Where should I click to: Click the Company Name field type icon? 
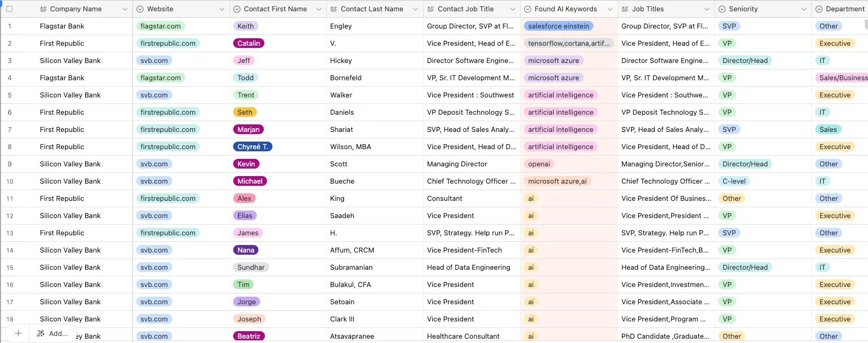coord(43,9)
